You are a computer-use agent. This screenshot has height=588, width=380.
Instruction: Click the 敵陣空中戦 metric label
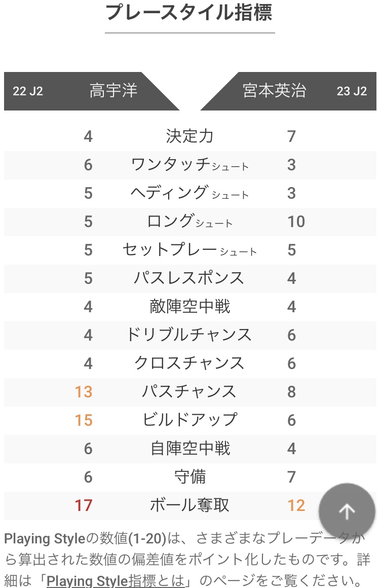190,306
